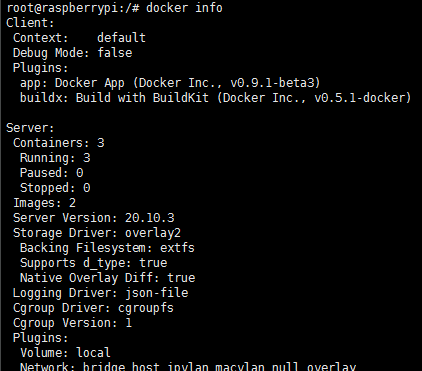The height and width of the screenshot is (371, 422).
Task: Click the 'Debug Mode: false' value
Action: 115,53
